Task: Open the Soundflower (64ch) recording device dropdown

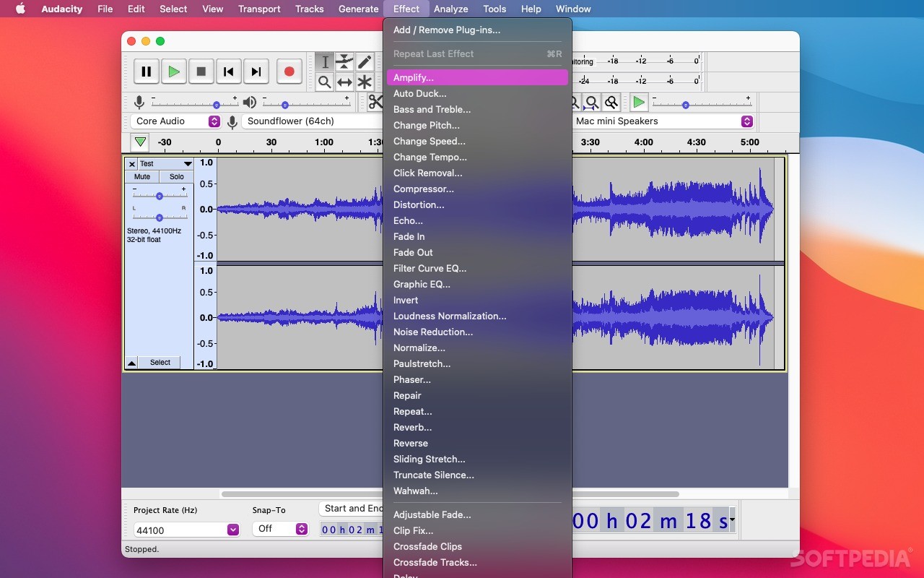Action: pyautogui.click(x=312, y=121)
